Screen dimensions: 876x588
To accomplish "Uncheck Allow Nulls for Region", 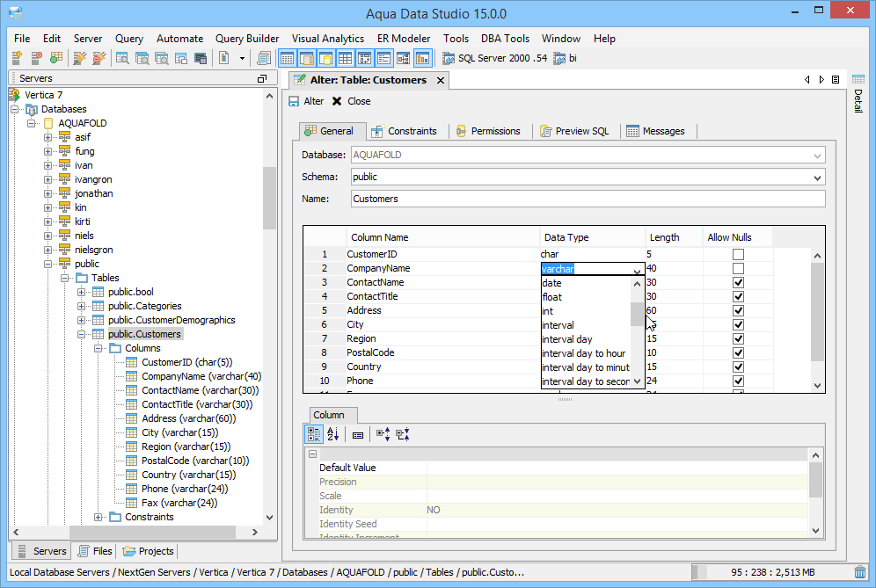I will click(x=738, y=339).
